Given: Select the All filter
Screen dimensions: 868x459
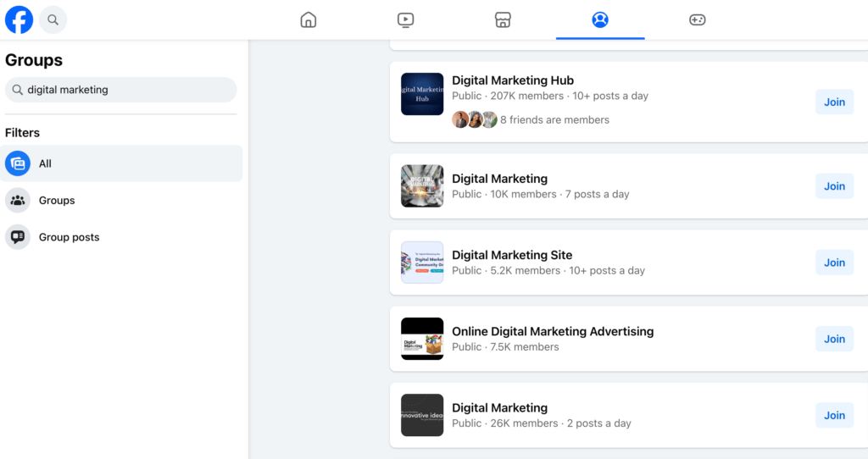Looking at the screenshot, I should click(121, 163).
